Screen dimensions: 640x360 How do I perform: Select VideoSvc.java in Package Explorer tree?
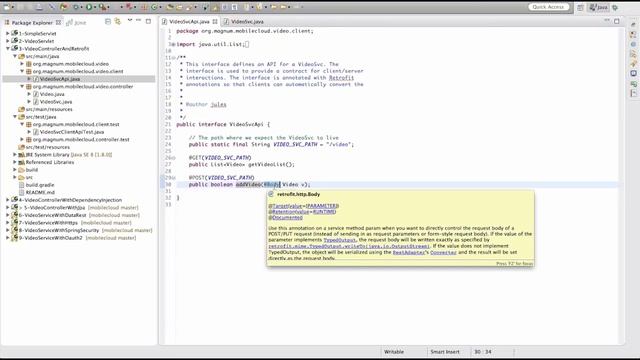click(56, 102)
